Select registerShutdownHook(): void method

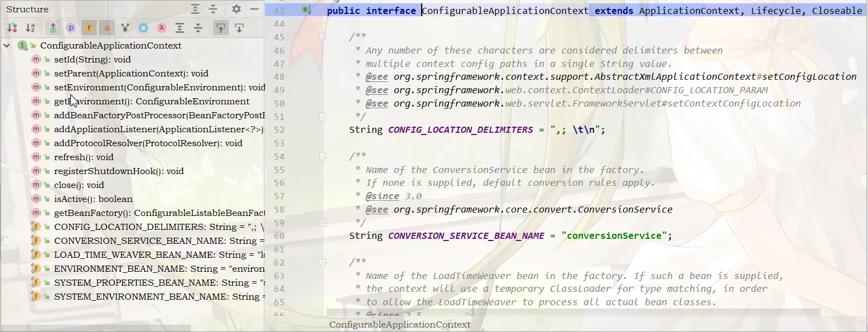(119, 171)
